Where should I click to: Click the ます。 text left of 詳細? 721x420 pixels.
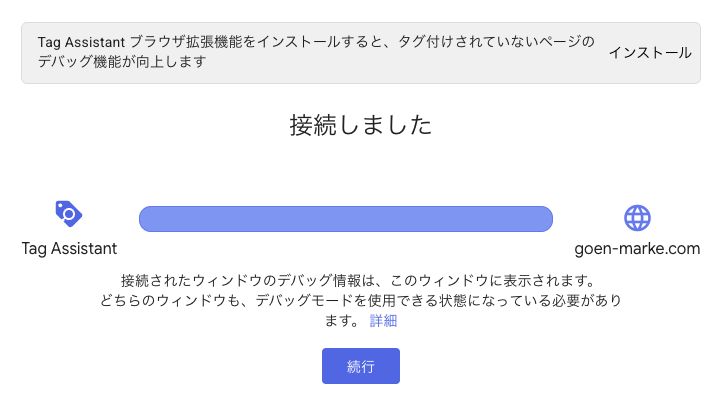[x=342, y=321]
